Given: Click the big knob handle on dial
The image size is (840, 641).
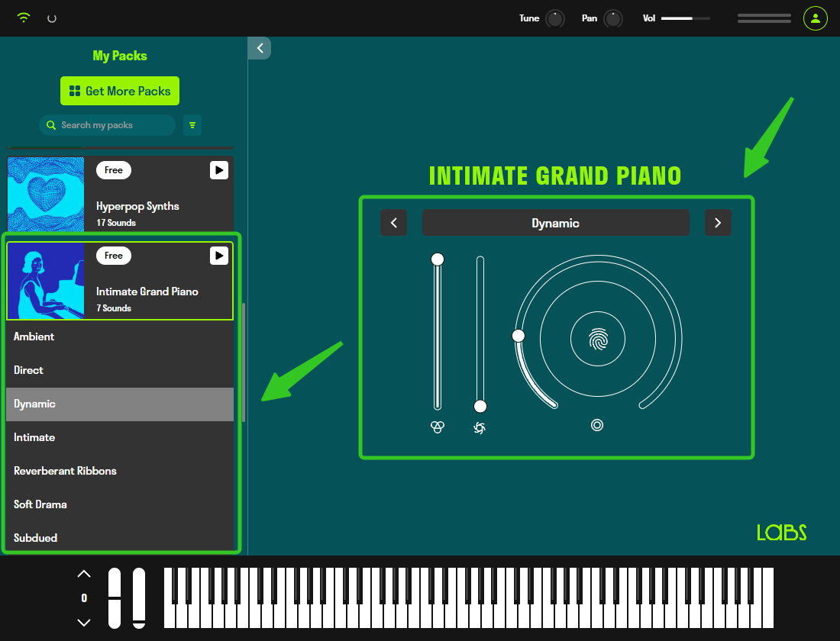Looking at the screenshot, I should (x=518, y=336).
